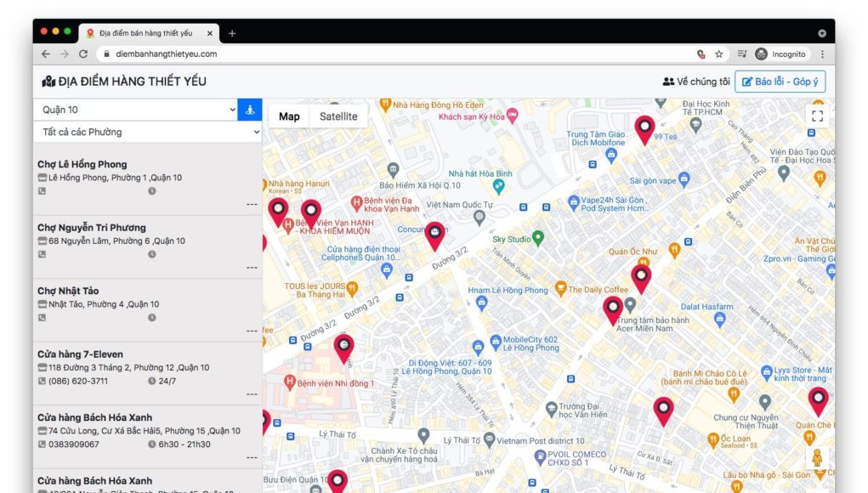Image resolution: width=868 pixels, height=493 pixels.
Task: Click the Bệnh viện Nhi đồng 1 hospital marker
Action: point(290,382)
